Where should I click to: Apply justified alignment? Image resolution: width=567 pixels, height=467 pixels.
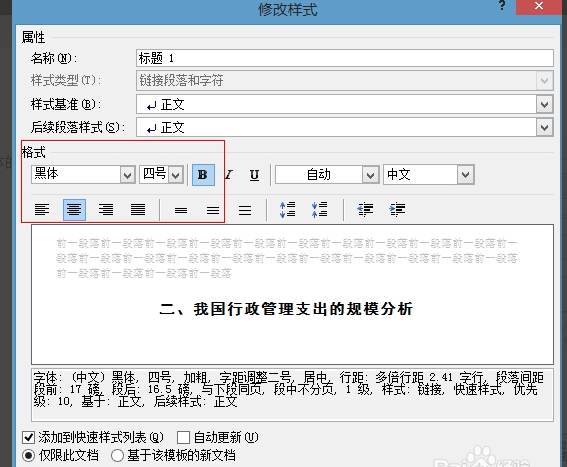tap(138, 209)
